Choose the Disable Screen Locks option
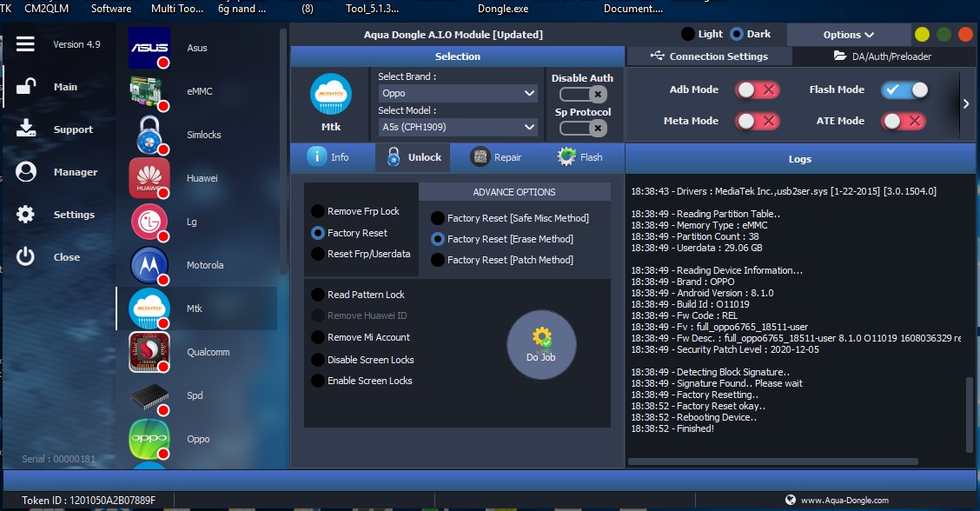Image resolution: width=980 pixels, height=511 pixels. pyautogui.click(x=362, y=360)
